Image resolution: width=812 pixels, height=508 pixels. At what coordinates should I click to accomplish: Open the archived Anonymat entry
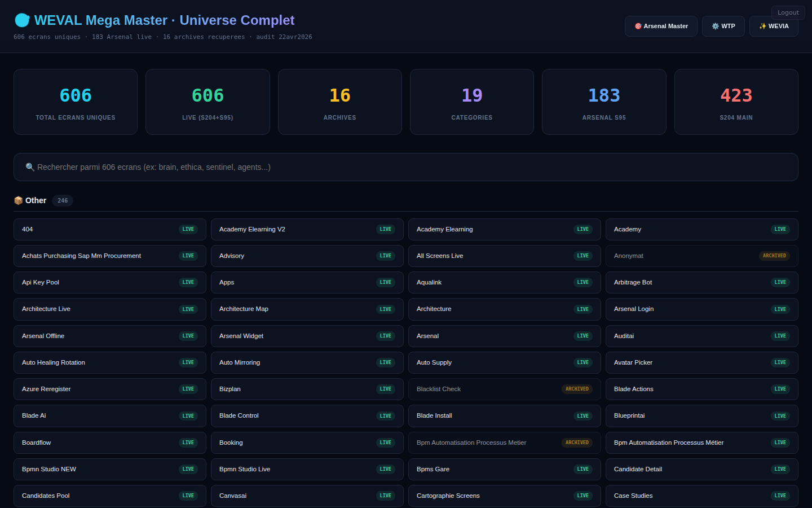point(701,256)
